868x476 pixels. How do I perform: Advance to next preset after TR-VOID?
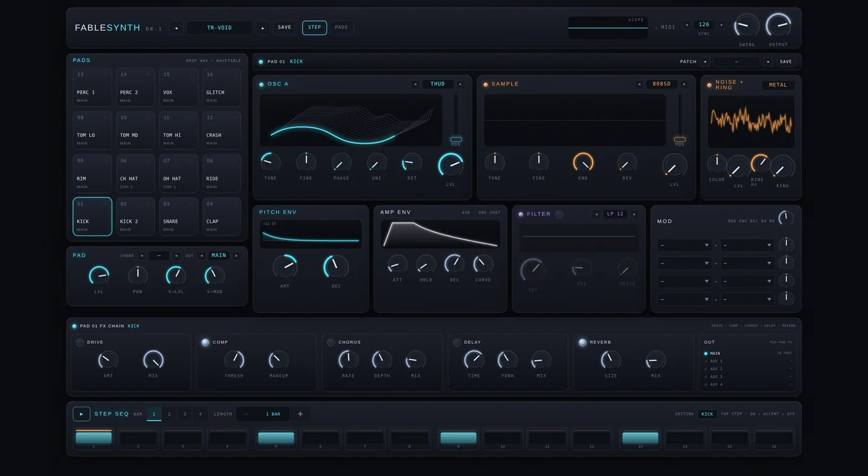[x=263, y=28]
